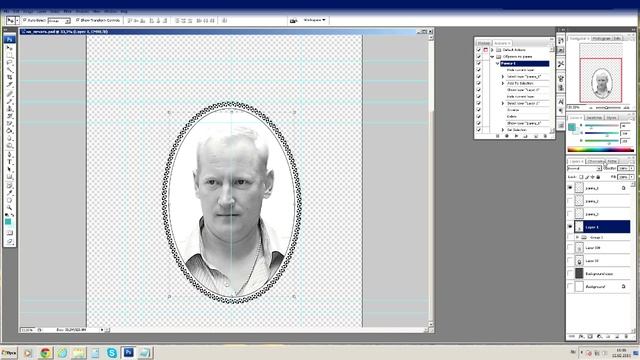
Task: Select the Rectangular Marquee tool
Action: coord(10,55)
